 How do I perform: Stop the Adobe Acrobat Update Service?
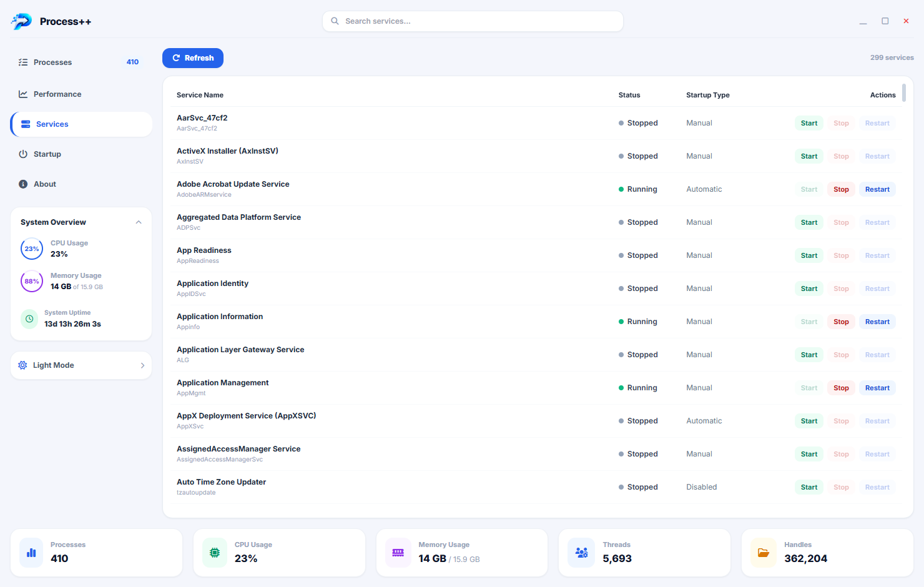tap(841, 189)
